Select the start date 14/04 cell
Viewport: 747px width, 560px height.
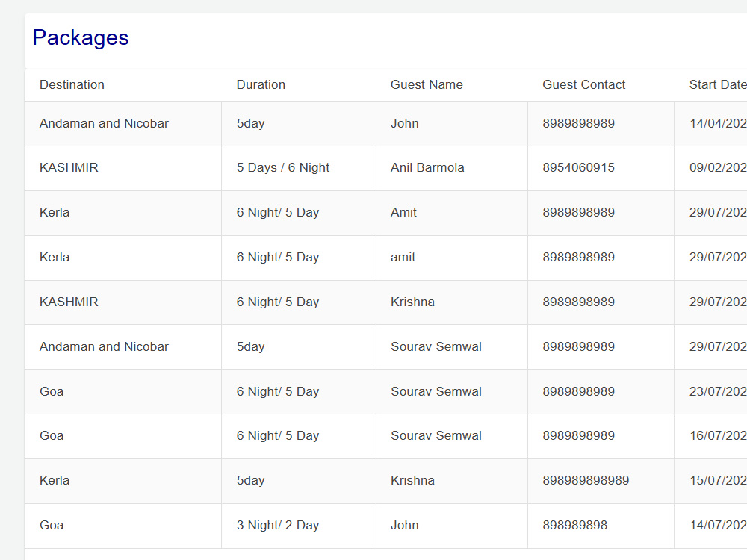(711, 123)
